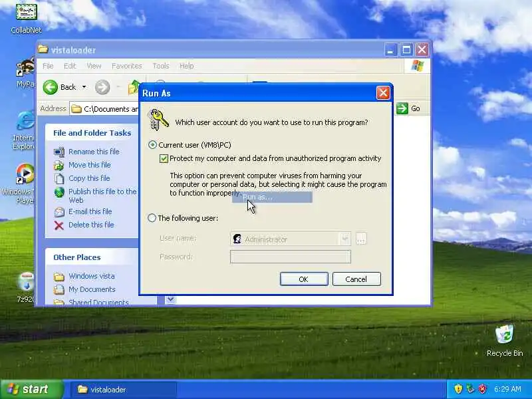
Task: Click the Delete this file link
Action: coord(91,225)
